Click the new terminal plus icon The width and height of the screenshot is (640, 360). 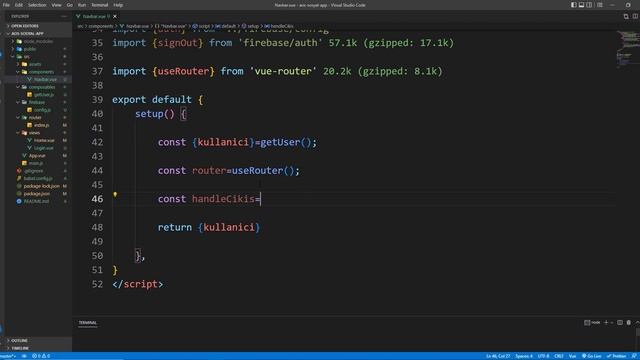(606, 322)
